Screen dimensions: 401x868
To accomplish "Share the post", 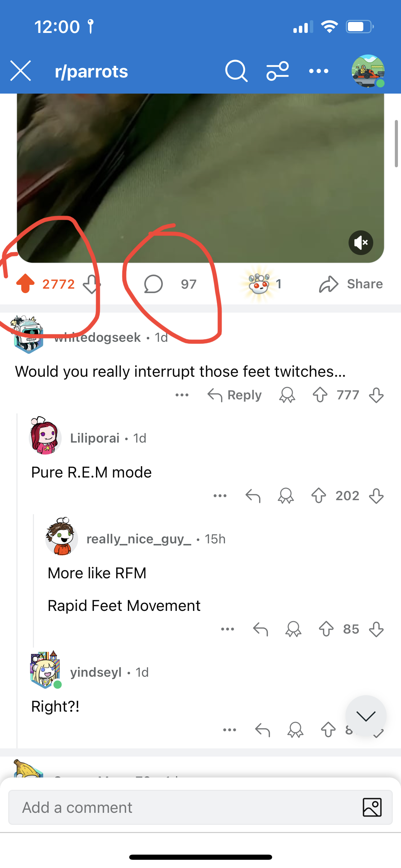I will [x=351, y=284].
